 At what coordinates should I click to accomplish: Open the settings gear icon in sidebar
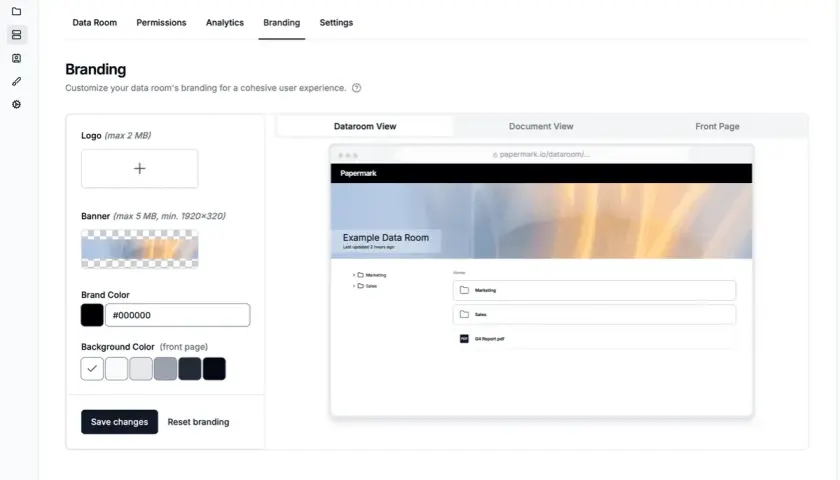[x=17, y=104]
